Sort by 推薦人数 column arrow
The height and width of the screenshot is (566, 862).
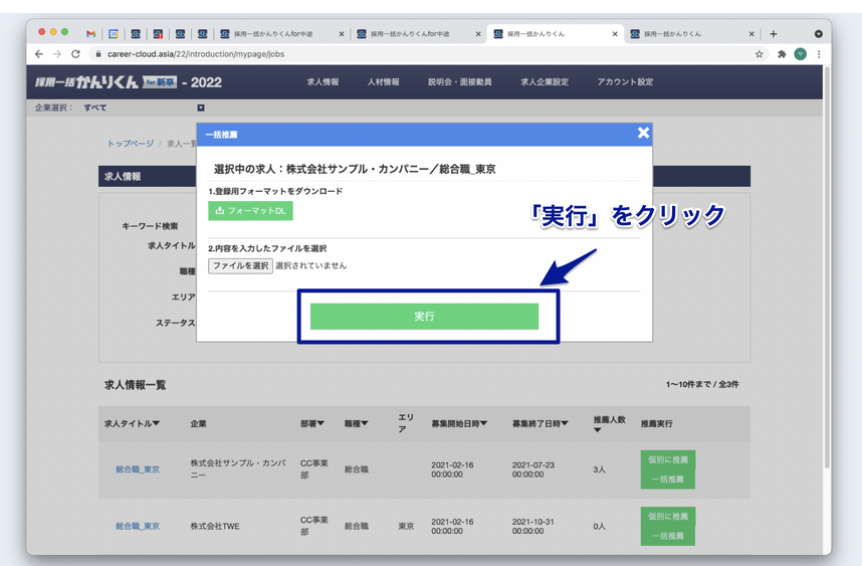597,430
